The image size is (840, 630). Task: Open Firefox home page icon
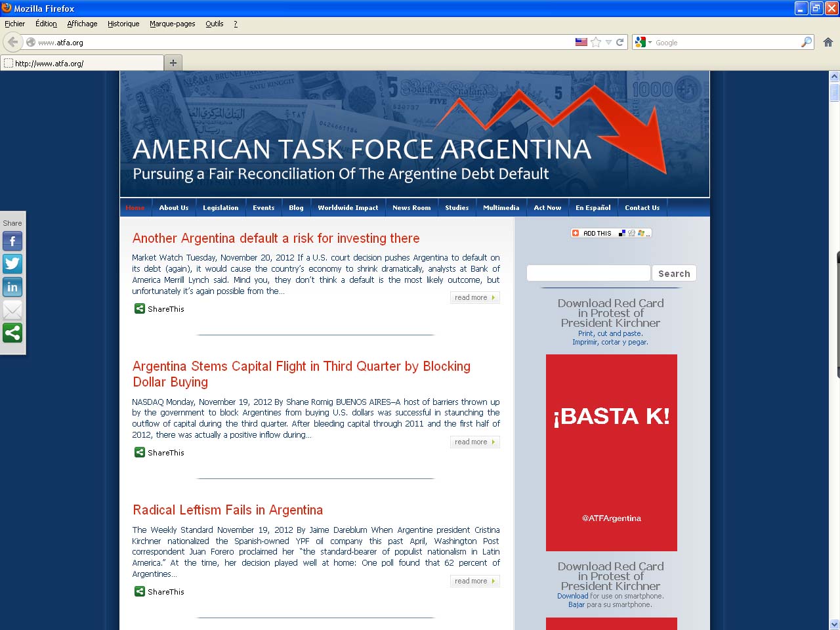coord(828,42)
